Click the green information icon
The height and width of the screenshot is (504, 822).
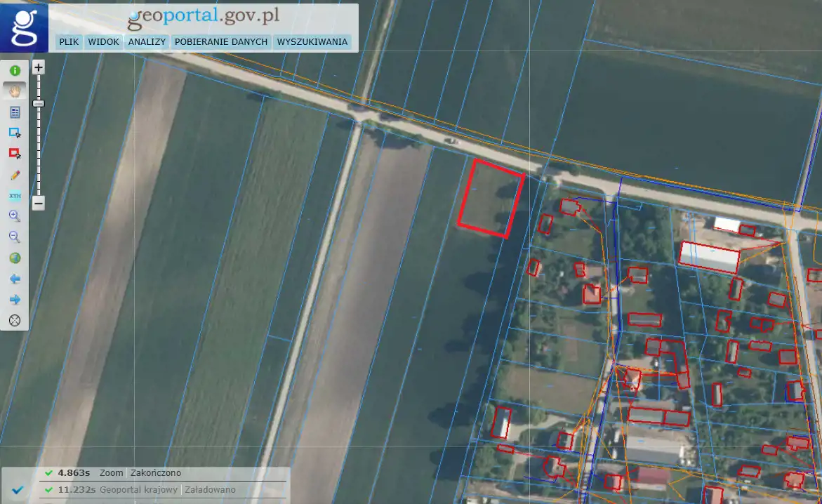tap(15, 71)
